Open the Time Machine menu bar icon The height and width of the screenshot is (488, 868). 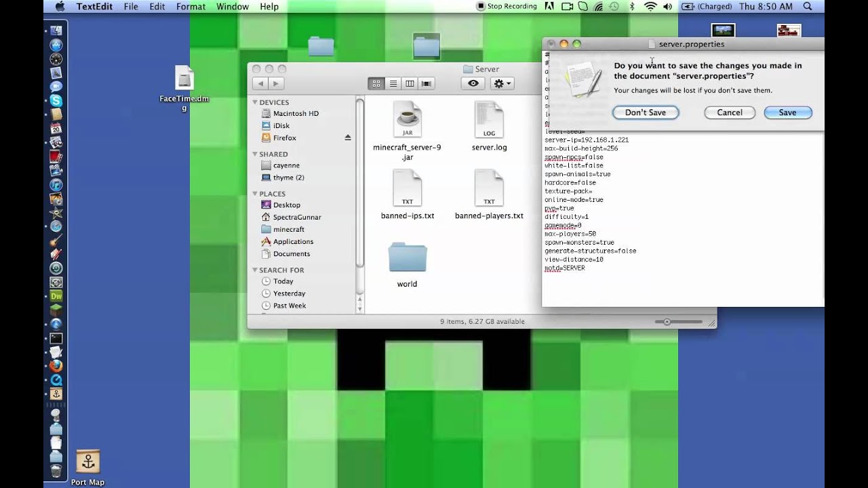point(614,6)
